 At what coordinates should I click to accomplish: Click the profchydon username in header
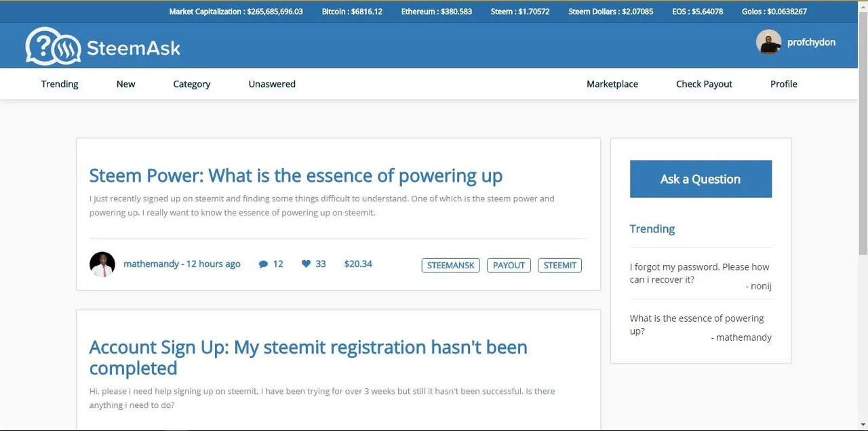point(811,42)
